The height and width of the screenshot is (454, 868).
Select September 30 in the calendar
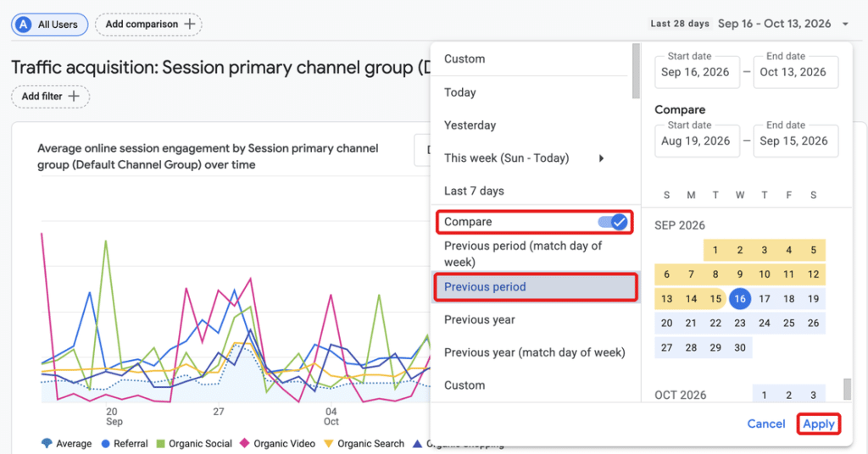(739, 348)
